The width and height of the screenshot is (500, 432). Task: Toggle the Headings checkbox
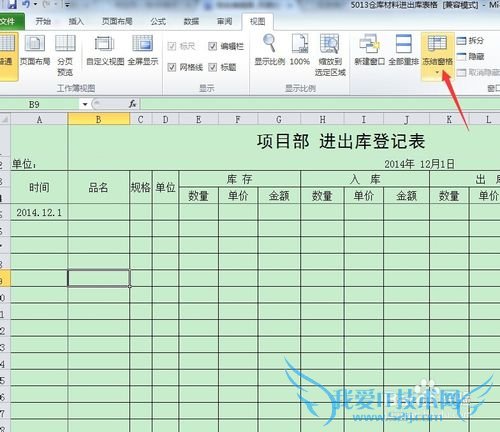click(212, 67)
